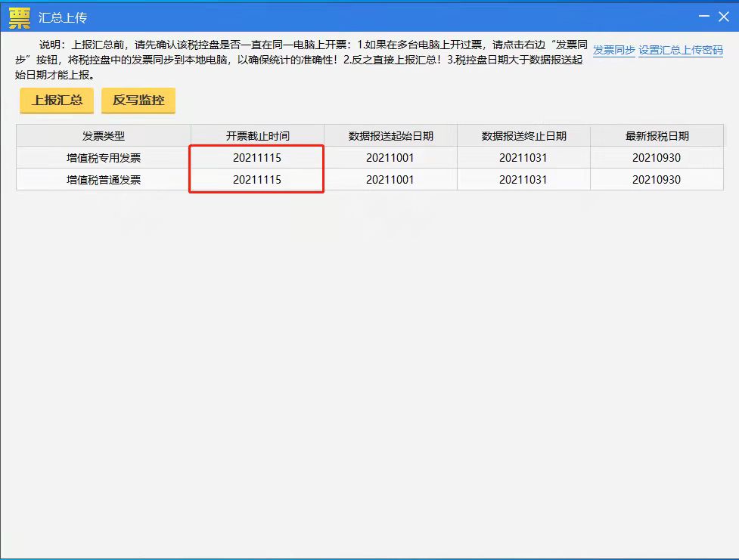Viewport: 739px width, 560px height.
Task: Click the 开票截止时间 column header
Action: click(x=256, y=135)
